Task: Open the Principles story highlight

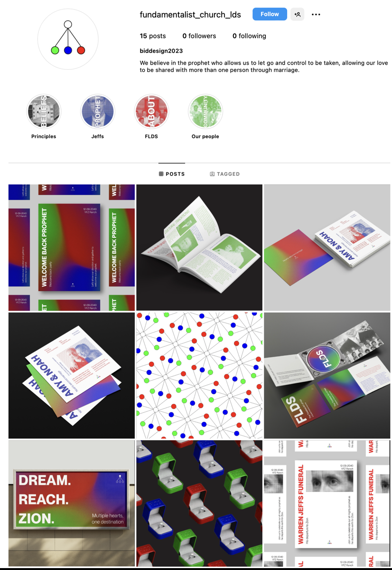Action: 44,112
